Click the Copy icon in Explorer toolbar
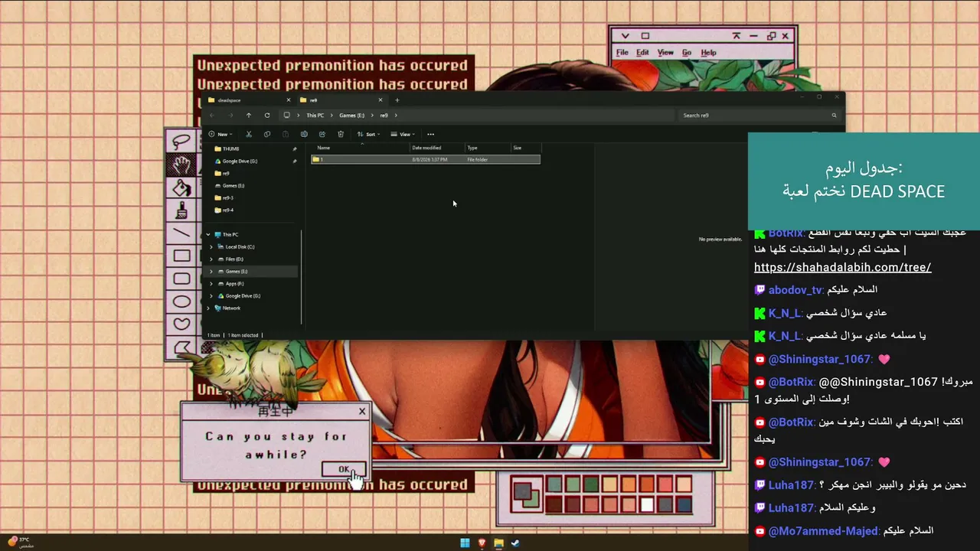The width and height of the screenshot is (980, 551). pos(267,135)
